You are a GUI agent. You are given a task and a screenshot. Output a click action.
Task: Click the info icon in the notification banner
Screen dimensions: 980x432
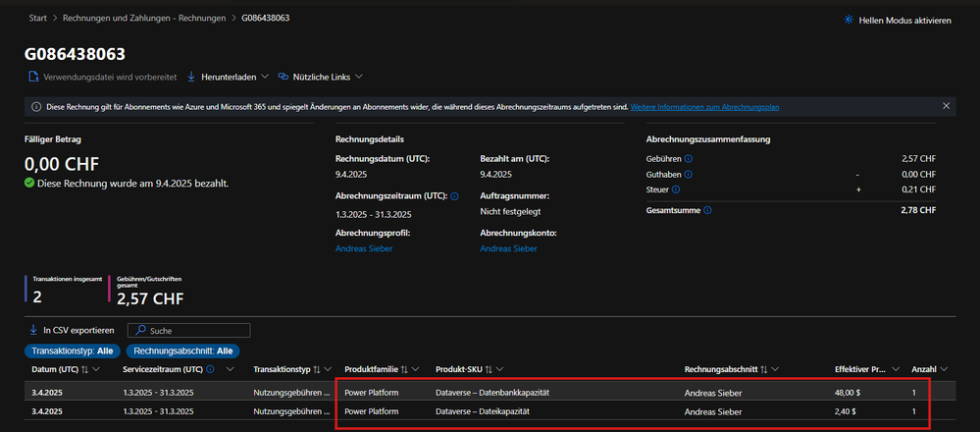coord(37,107)
